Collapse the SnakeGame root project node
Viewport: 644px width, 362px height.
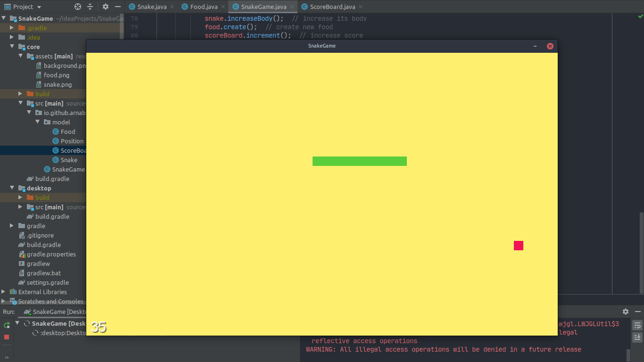tap(4, 18)
